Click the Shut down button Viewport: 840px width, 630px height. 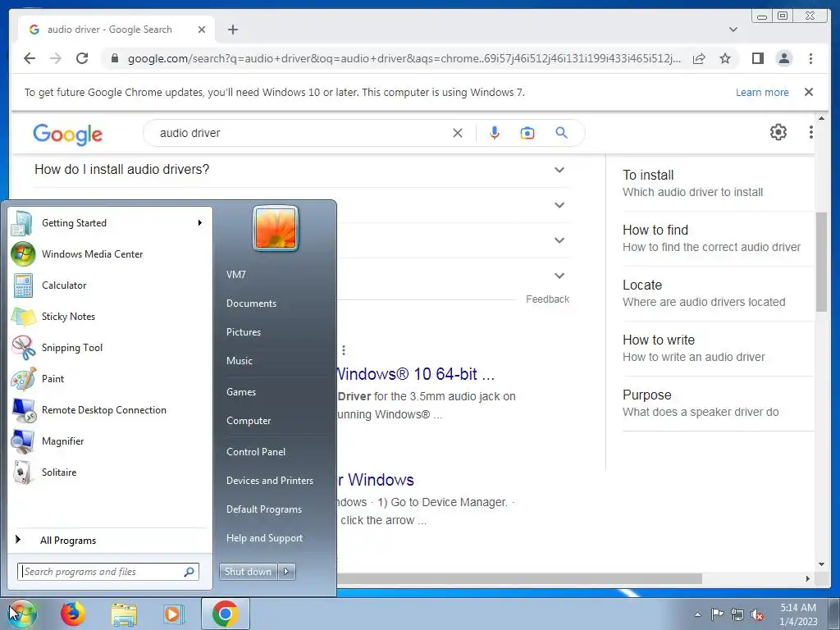click(248, 572)
